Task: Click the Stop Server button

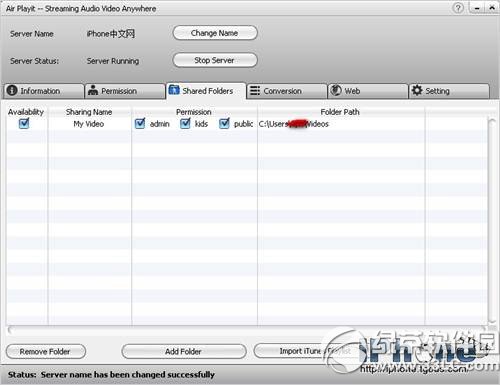Action: coord(215,60)
